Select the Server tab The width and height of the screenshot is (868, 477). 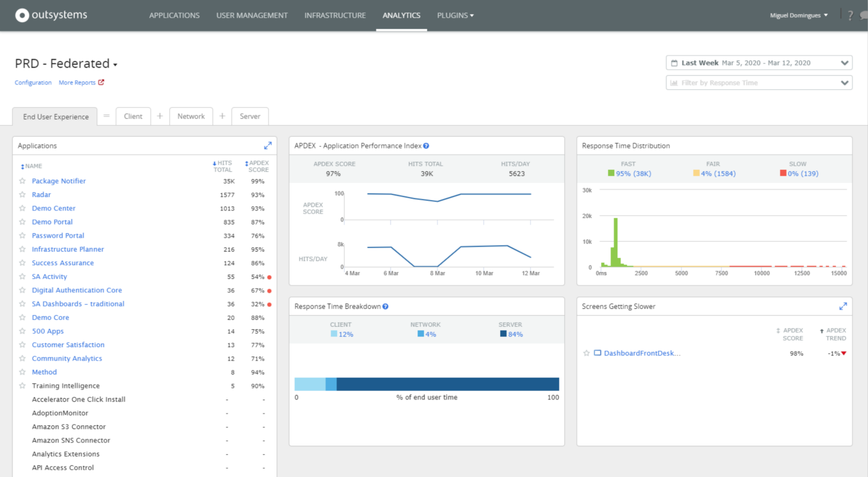pos(250,116)
